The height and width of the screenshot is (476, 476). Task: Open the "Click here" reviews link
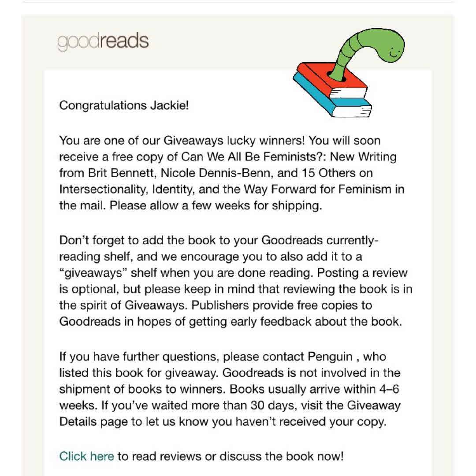[x=86, y=456]
